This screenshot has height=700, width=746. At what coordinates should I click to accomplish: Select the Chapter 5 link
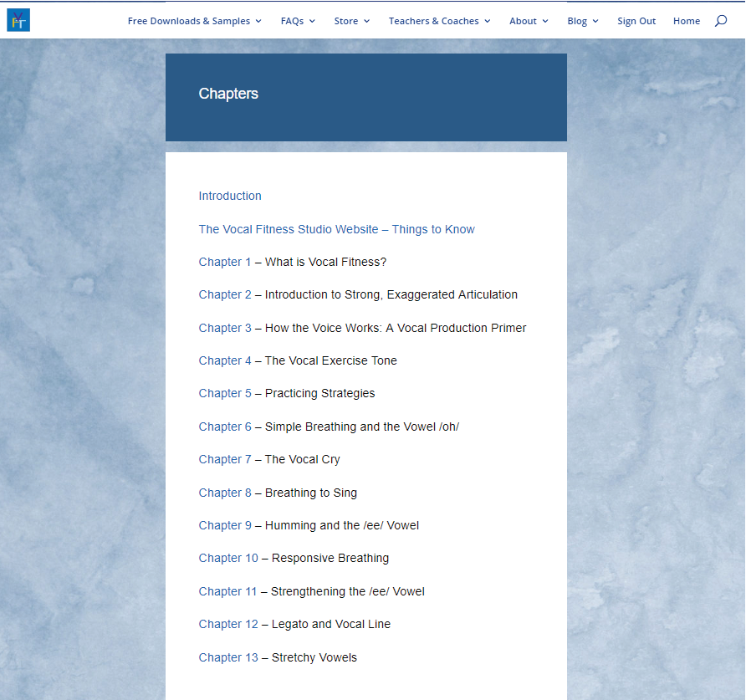[225, 393]
